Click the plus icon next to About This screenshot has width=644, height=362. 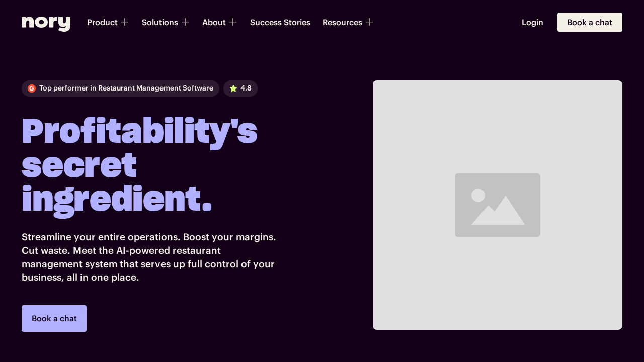coord(233,22)
